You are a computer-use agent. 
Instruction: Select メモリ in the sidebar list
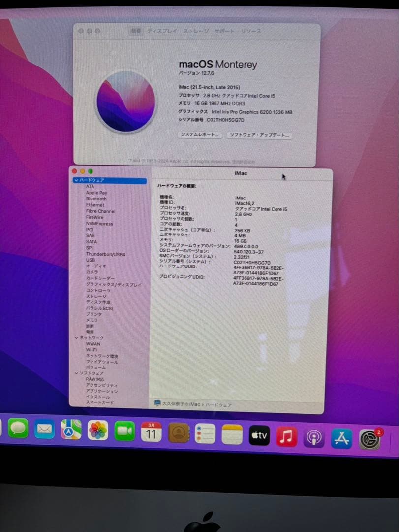pos(92,320)
